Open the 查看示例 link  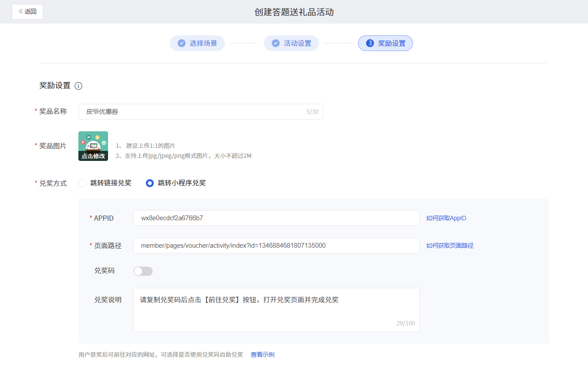pyautogui.click(x=262, y=355)
